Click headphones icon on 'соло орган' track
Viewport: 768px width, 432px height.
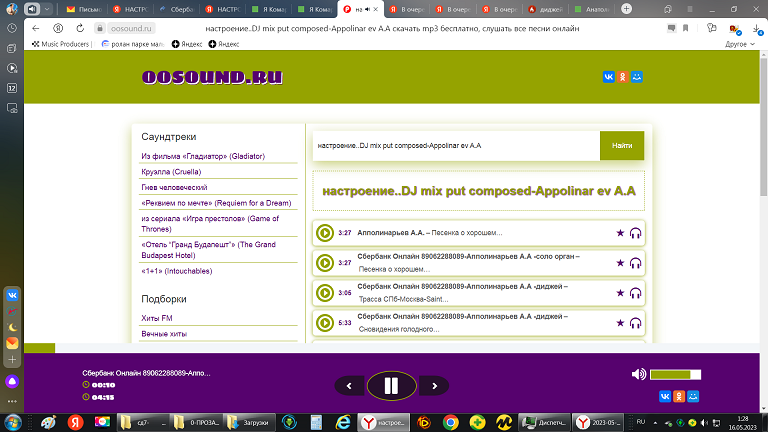pyautogui.click(x=635, y=263)
